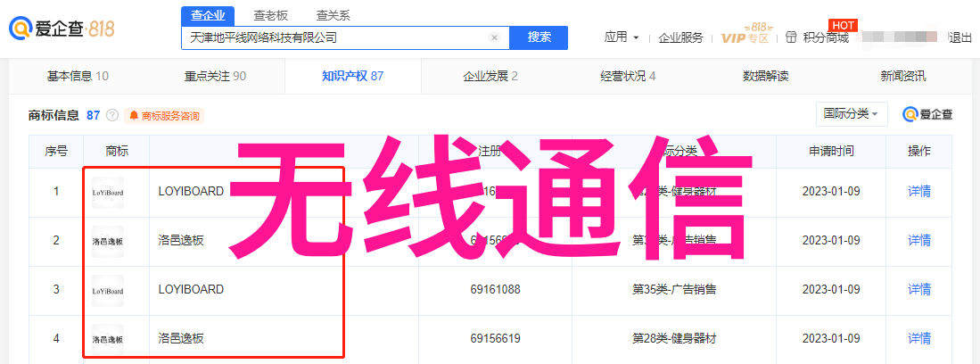
Task: Open the LoYiBoard trademark thumbnail in row 1
Action: [x=108, y=192]
